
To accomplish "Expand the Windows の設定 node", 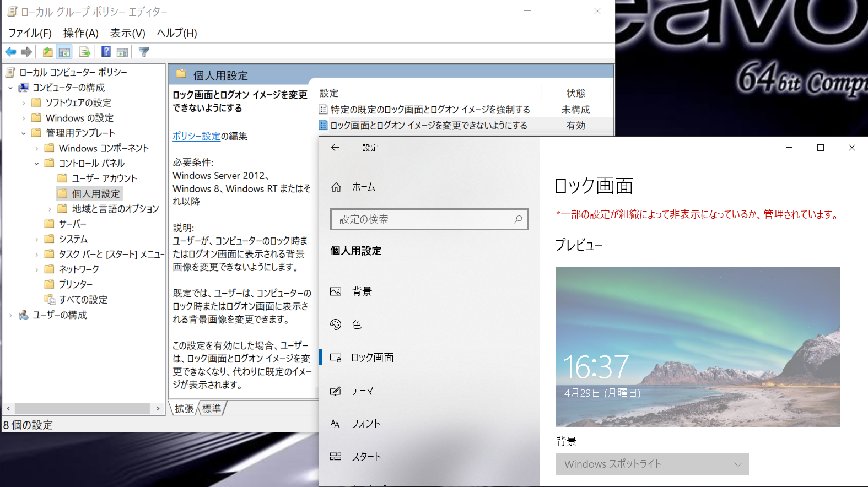I will click(24, 118).
